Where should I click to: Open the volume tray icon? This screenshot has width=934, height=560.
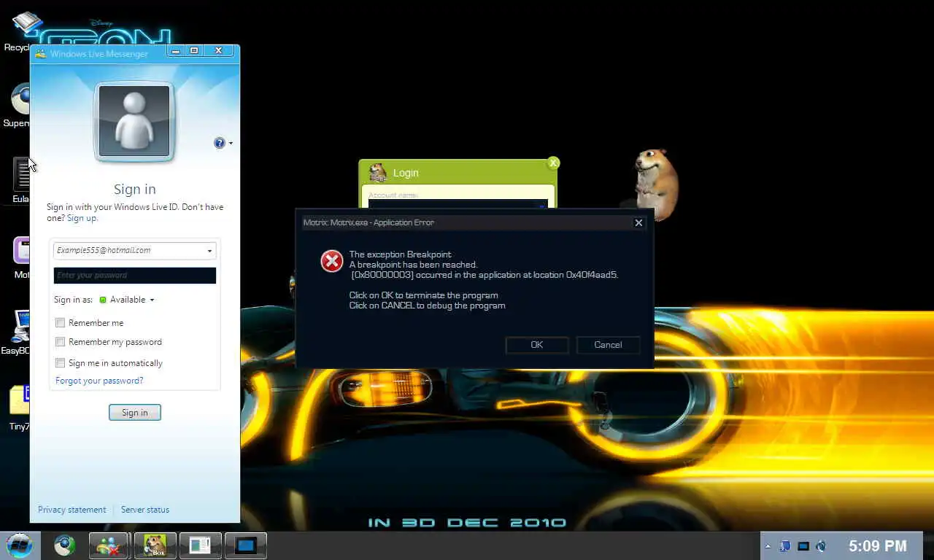(821, 546)
